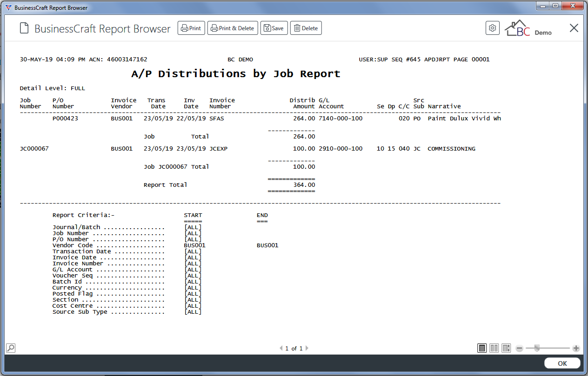Click the report total 364.00

[x=304, y=185]
